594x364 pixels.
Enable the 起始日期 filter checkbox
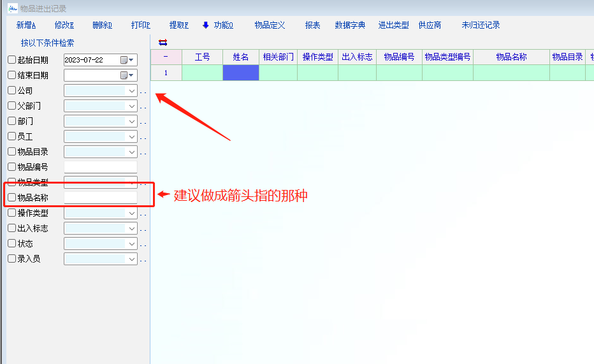pos(11,60)
